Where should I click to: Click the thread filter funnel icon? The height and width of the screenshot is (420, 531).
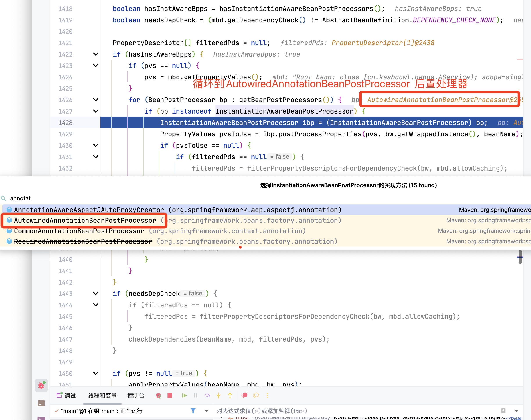(x=193, y=411)
